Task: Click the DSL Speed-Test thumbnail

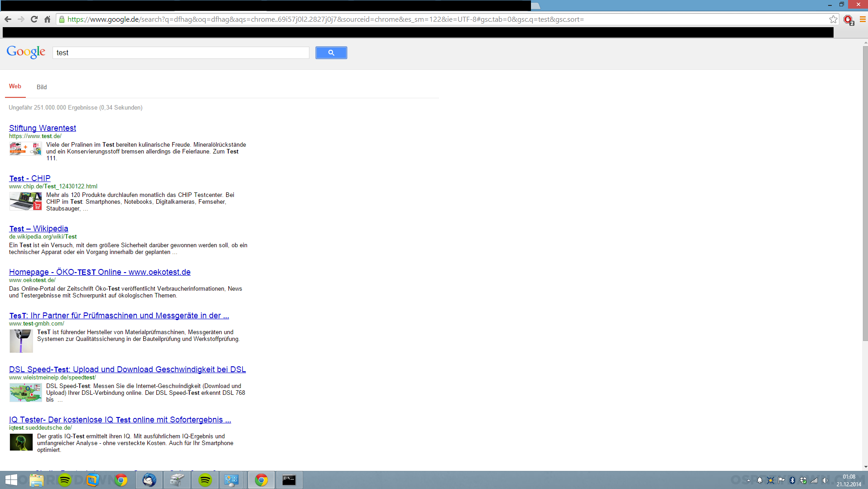Action: coord(26,393)
